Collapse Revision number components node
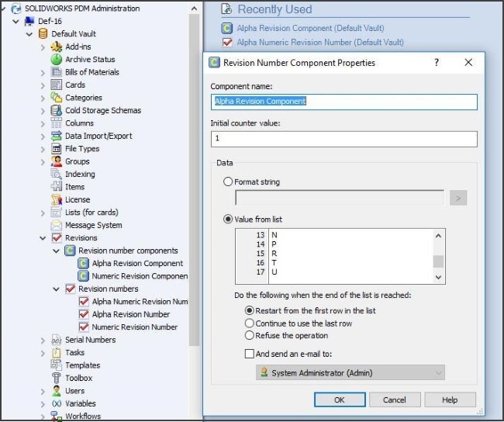504x422 pixels. [x=57, y=251]
